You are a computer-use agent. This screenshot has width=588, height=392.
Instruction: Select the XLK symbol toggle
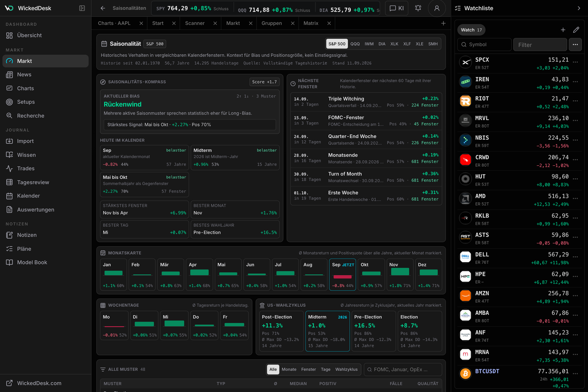click(x=394, y=44)
